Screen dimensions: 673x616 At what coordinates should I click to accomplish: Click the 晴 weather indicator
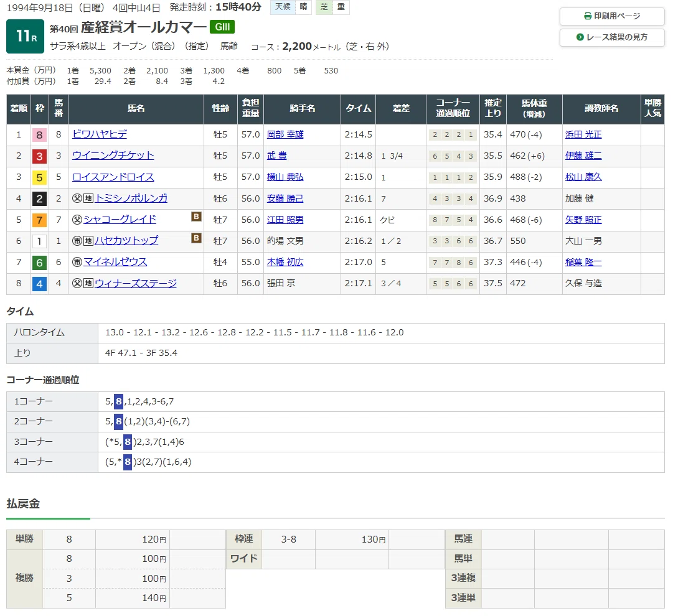[303, 7]
